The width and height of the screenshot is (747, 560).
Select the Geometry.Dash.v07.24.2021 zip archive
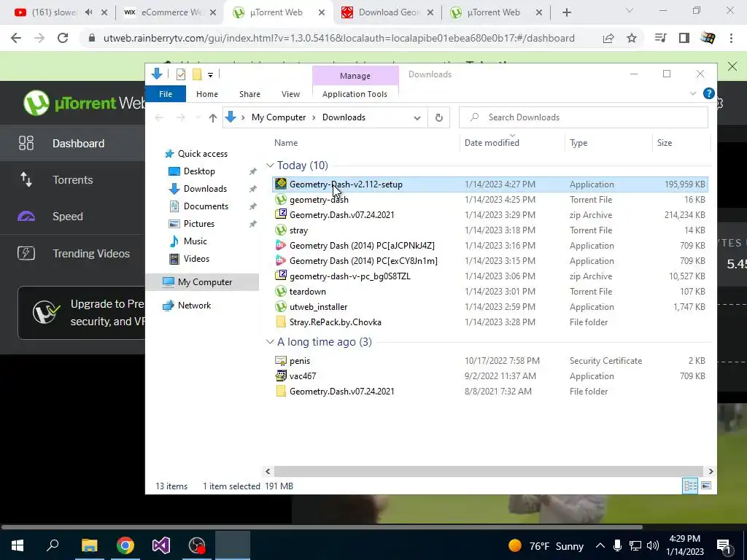(x=341, y=215)
